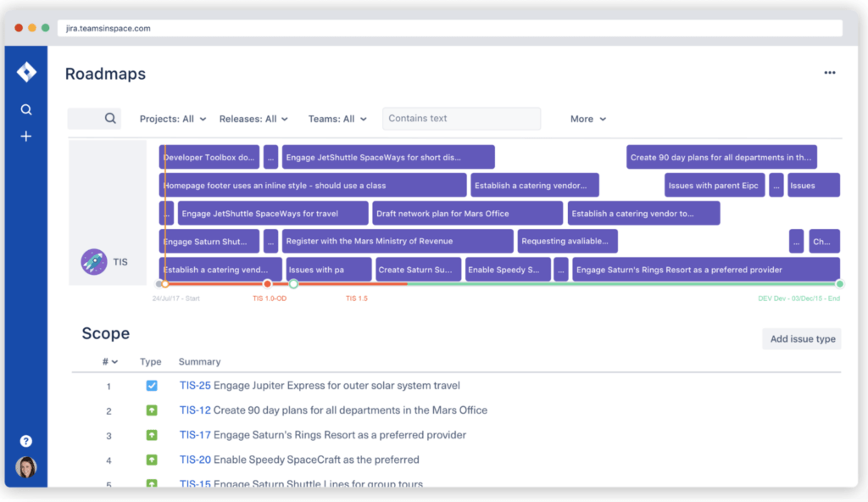
Task: Expand ellipsis bar after Engage Saturn Shut...
Action: 270,241
